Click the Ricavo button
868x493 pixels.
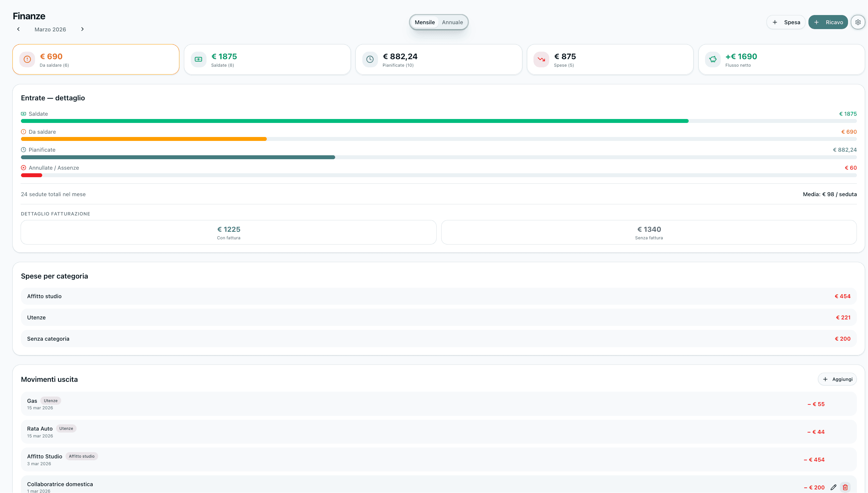coord(828,22)
